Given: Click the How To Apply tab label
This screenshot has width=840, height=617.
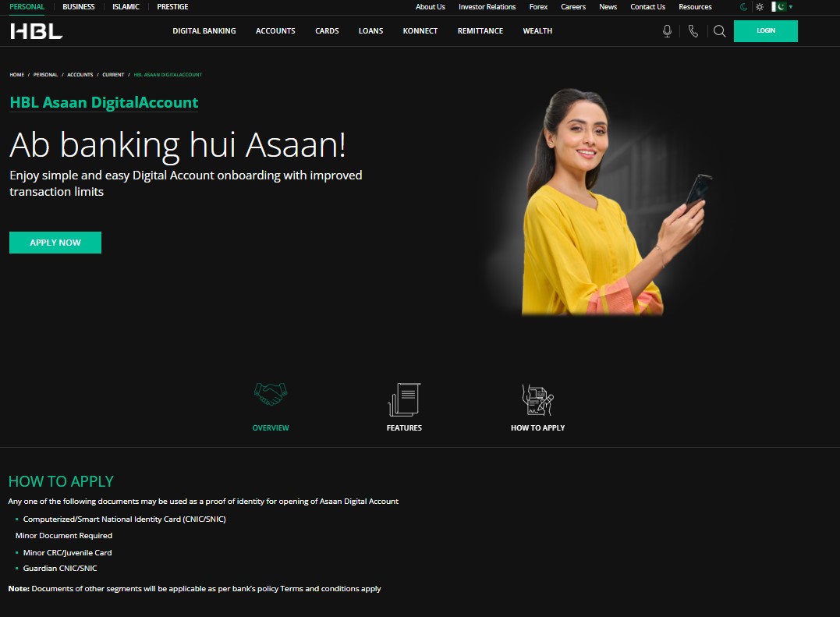Looking at the screenshot, I should pos(538,428).
